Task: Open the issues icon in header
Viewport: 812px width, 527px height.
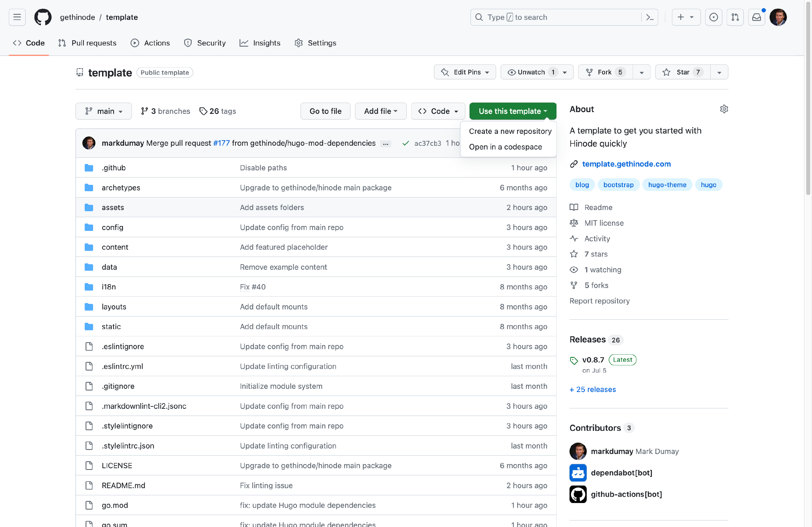Action: click(713, 17)
